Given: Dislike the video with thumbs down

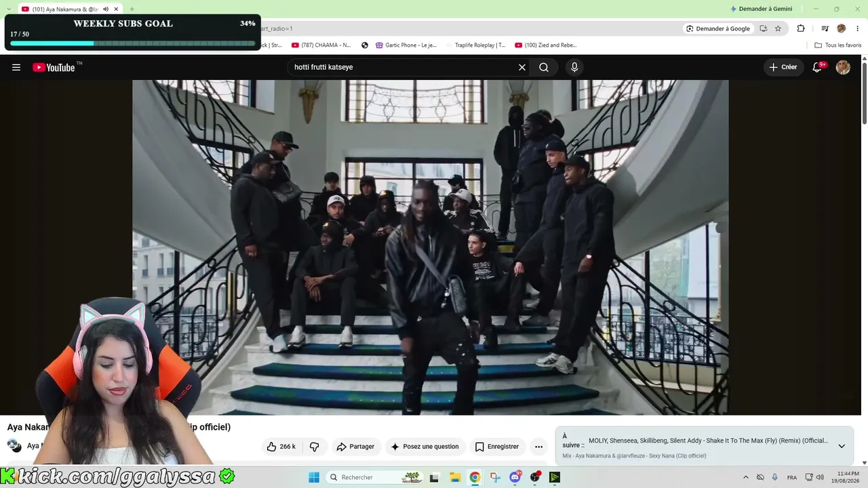Looking at the screenshot, I should click(315, 447).
